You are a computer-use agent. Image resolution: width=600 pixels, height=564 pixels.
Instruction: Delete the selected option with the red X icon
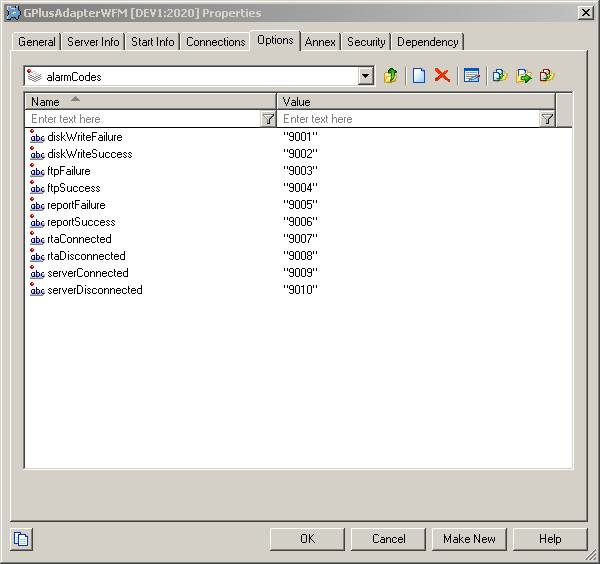click(x=442, y=75)
